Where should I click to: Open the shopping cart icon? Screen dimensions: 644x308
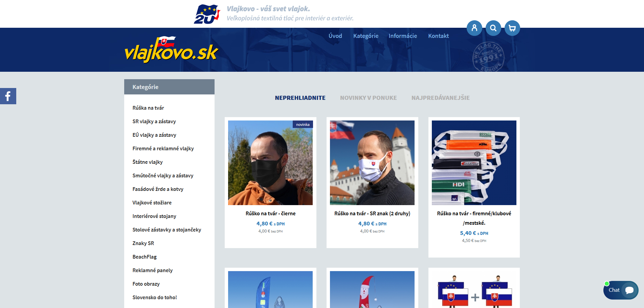(x=512, y=28)
